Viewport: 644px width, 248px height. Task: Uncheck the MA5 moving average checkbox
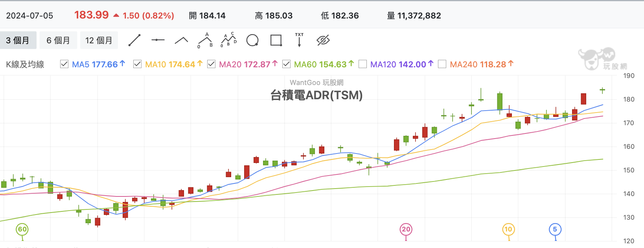coord(64,64)
